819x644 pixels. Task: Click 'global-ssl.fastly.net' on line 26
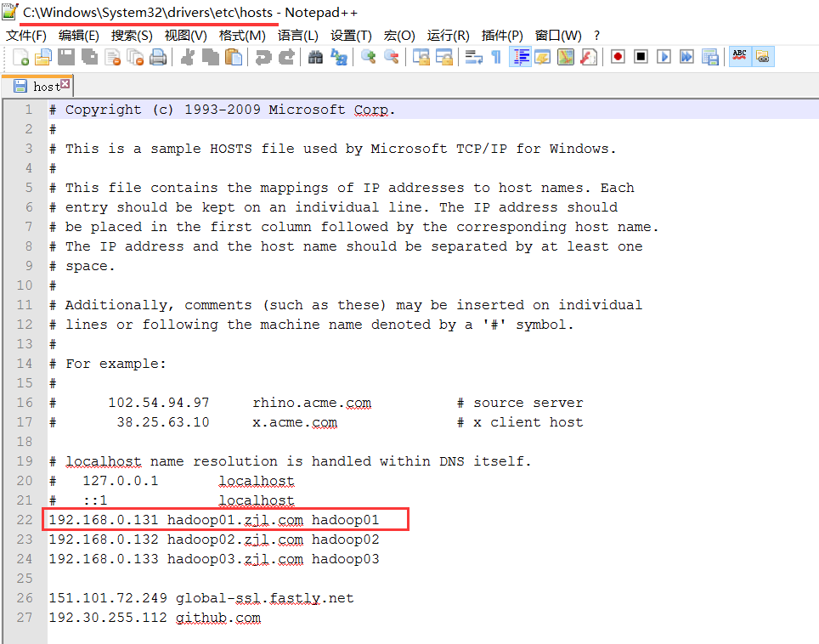tap(264, 598)
